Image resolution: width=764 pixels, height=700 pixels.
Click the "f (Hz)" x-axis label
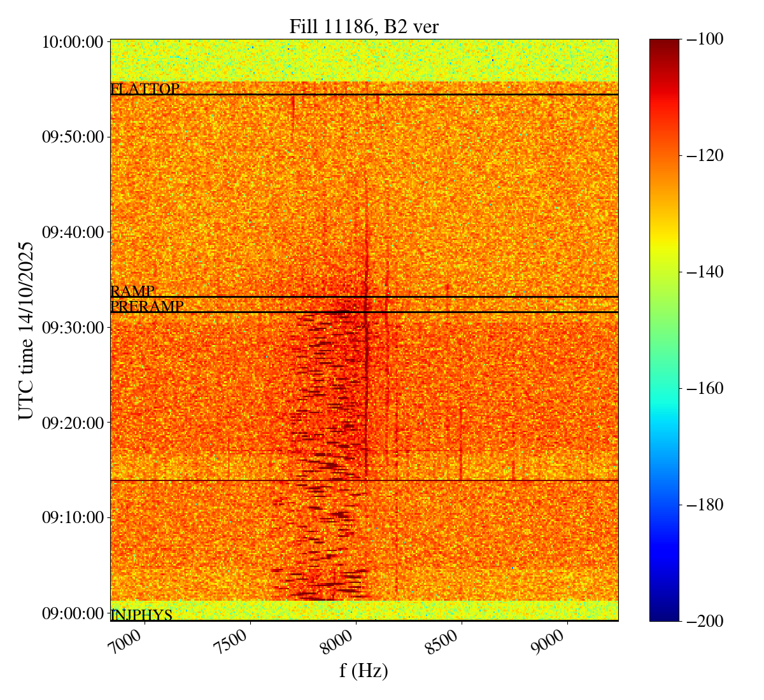364,671
